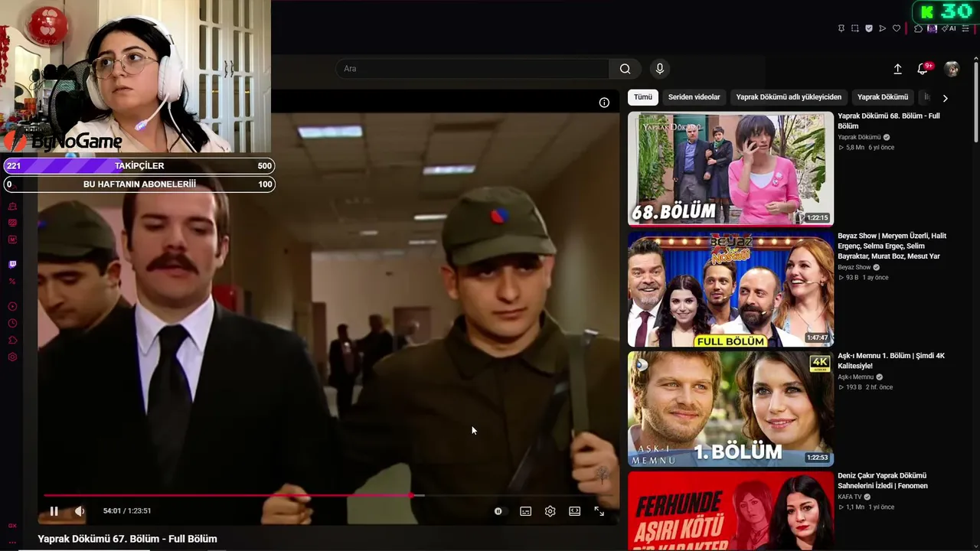The height and width of the screenshot is (551, 980).
Task: Open the 68. Bölüm video thumbnail
Action: [x=730, y=169]
